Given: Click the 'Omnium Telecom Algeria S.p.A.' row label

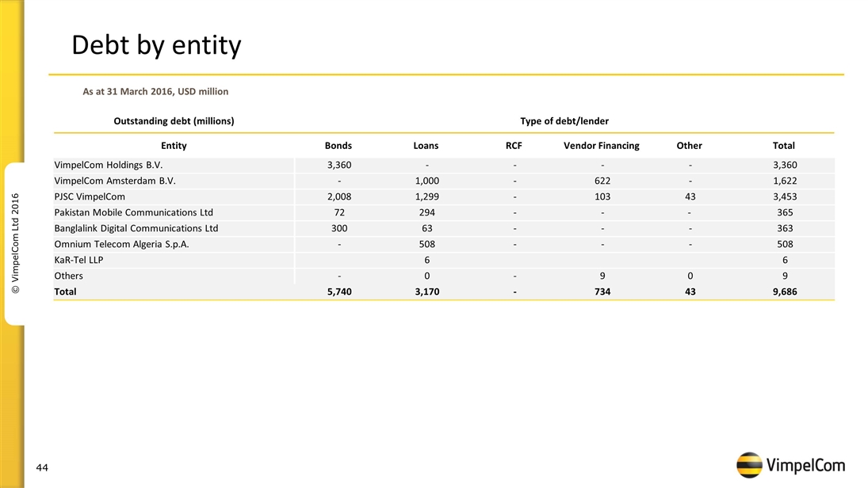Looking at the screenshot, I should (x=121, y=244).
